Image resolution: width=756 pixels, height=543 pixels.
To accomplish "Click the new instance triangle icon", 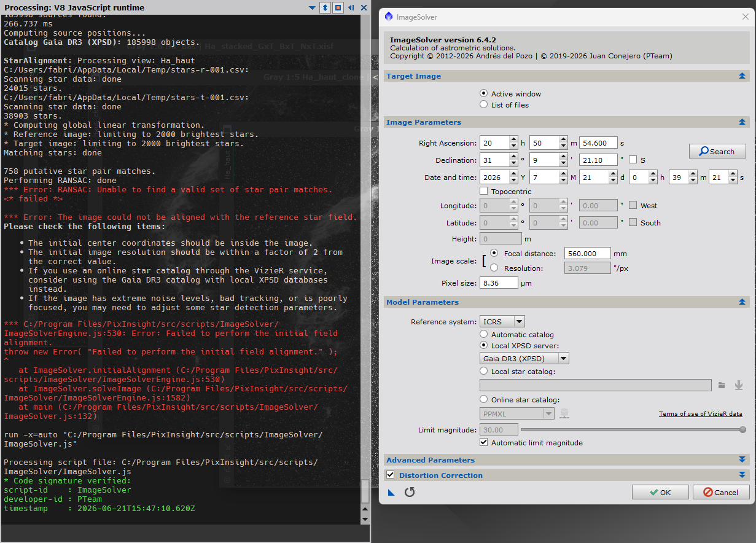I will [391, 492].
